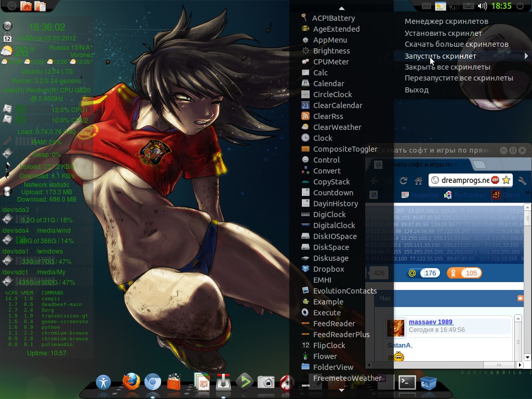Open the screenshot camera icon in the dock

266,382
